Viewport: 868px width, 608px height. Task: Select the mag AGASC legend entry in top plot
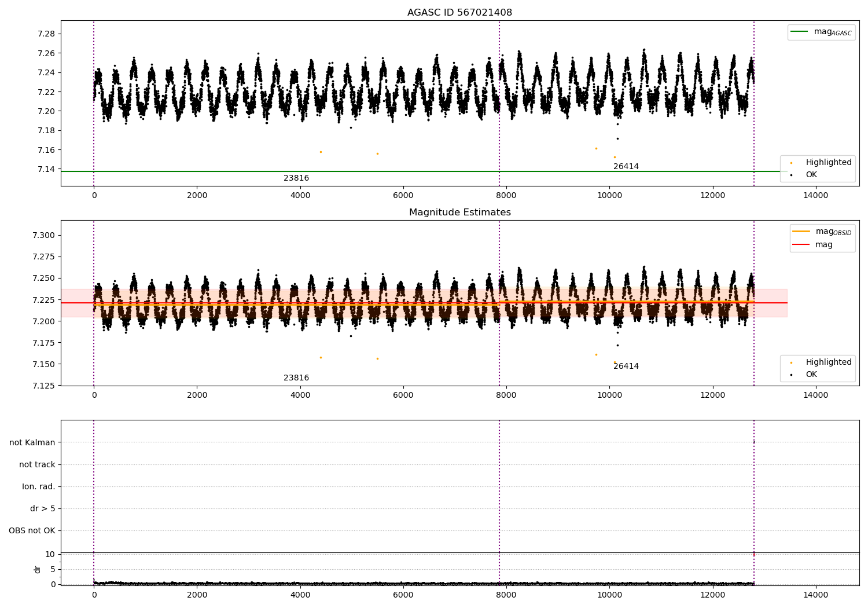point(821,32)
